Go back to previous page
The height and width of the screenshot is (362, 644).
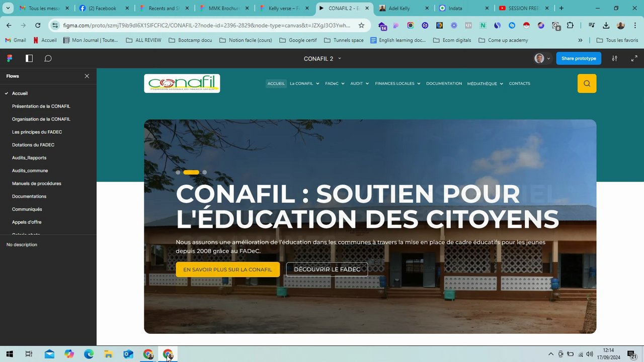pyautogui.click(x=9, y=25)
